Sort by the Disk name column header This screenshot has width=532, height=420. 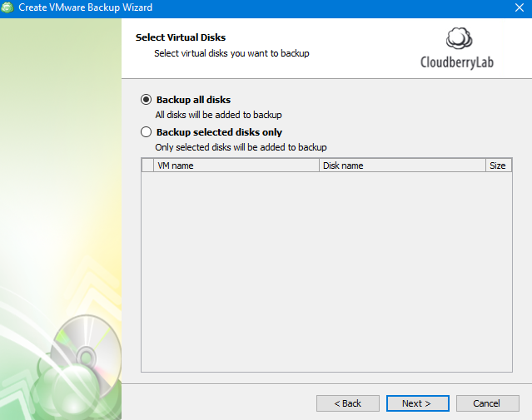[402, 166]
